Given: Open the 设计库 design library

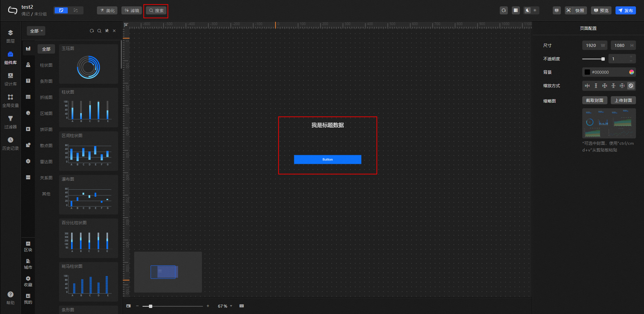Looking at the screenshot, I should [x=10, y=79].
